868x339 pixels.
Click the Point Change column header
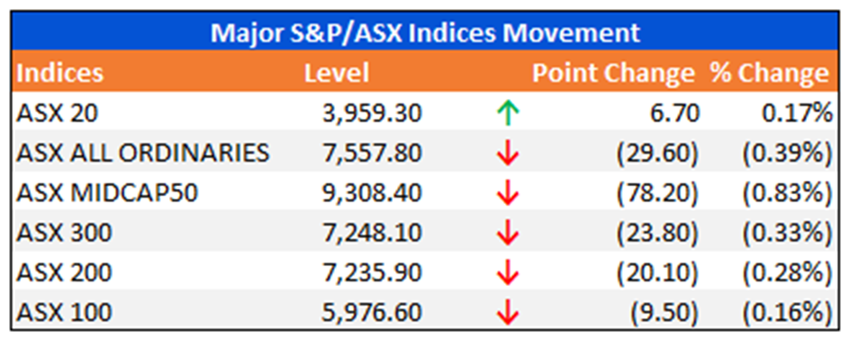point(613,74)
